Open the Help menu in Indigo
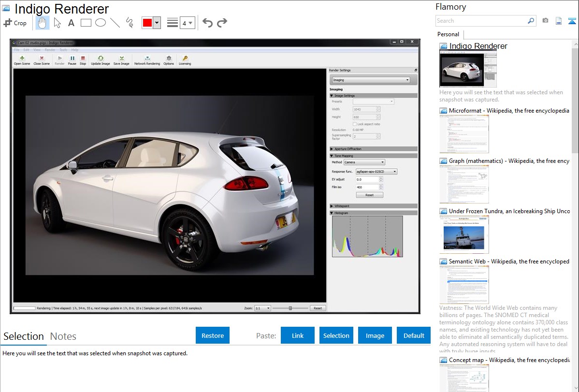This screenshot has height=392, width=579. pos(74,49)
